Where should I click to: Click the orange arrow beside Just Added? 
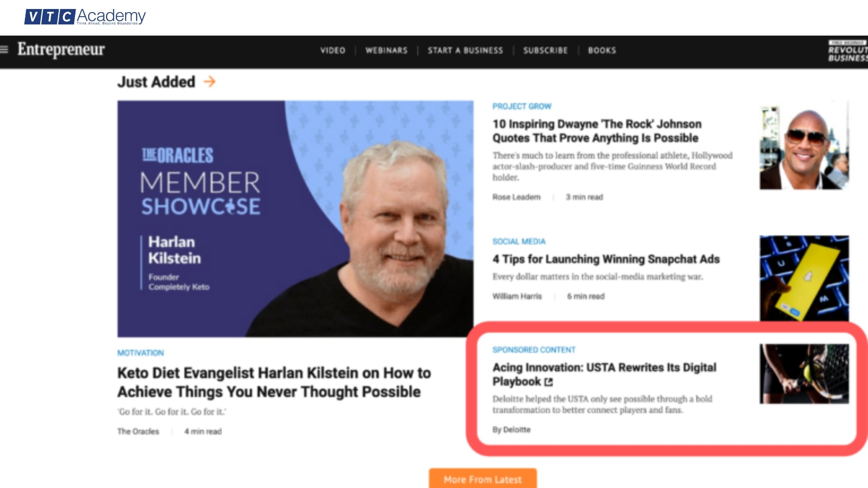click(x=209, y=82)
